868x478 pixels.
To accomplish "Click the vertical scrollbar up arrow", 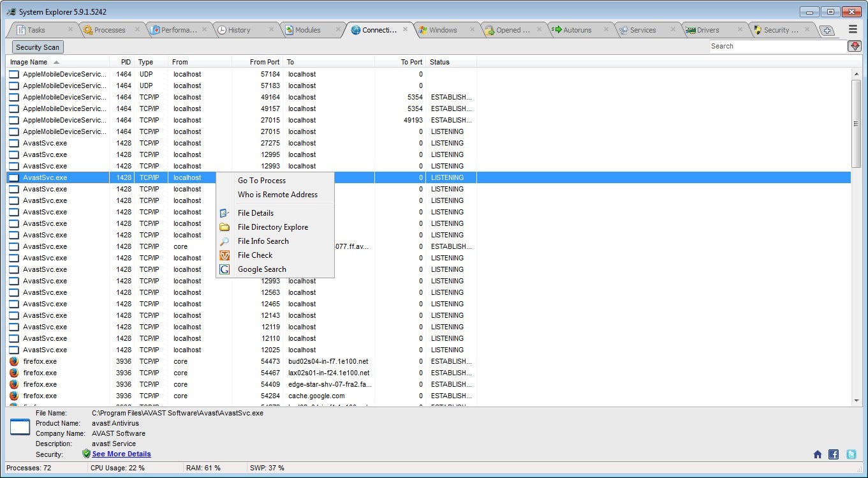I will (x=856, y=75).
